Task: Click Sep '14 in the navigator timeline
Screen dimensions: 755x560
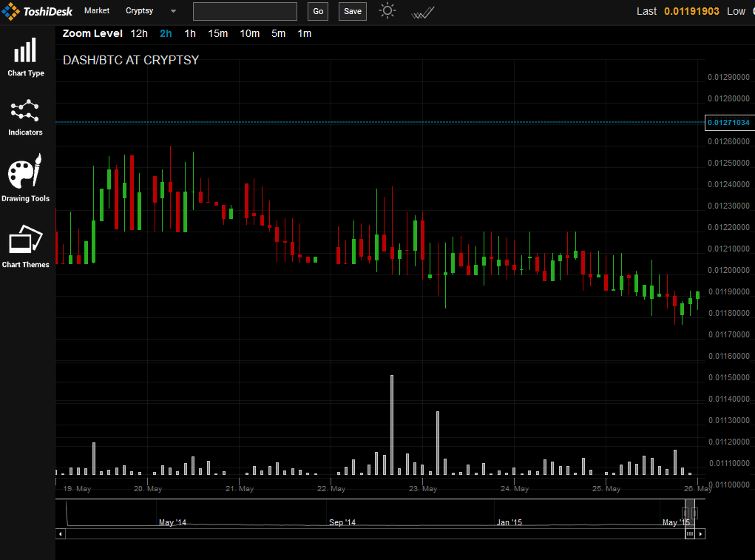Action: pos(342,522)
